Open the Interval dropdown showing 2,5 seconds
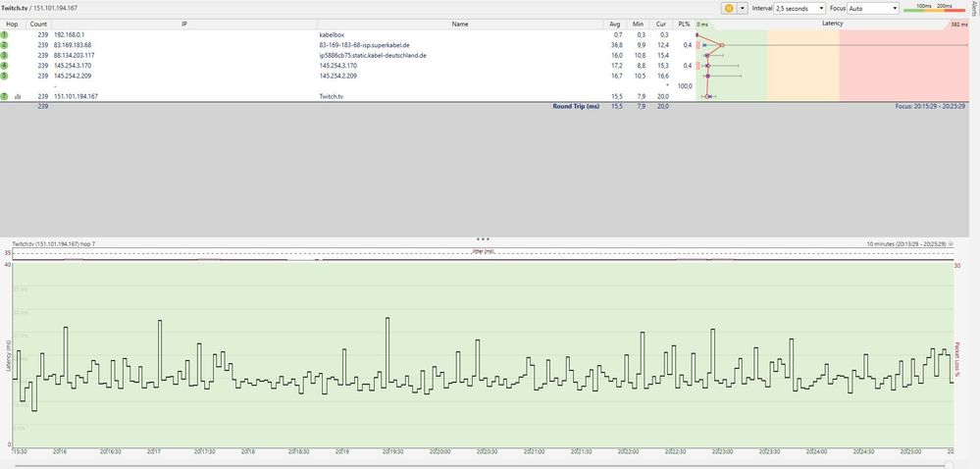This screenshot has height=469, width=980. click(x=800, y=8)
